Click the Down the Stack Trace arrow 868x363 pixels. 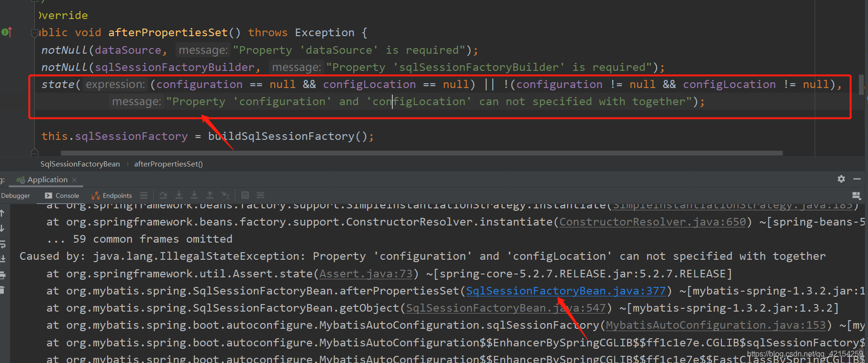point(2,228)
